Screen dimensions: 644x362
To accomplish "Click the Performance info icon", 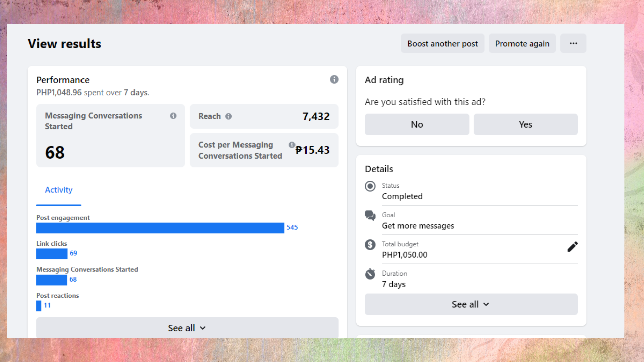I will click(x=334, y=79).
